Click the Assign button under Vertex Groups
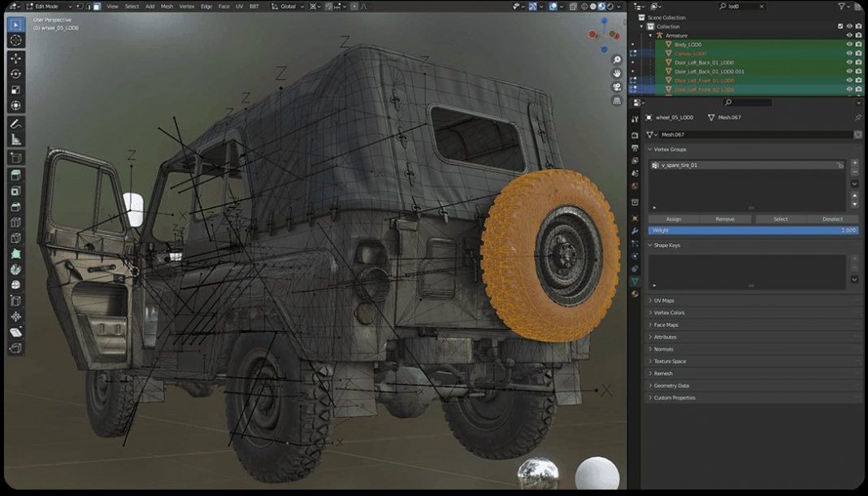 [x=673, y=219]
